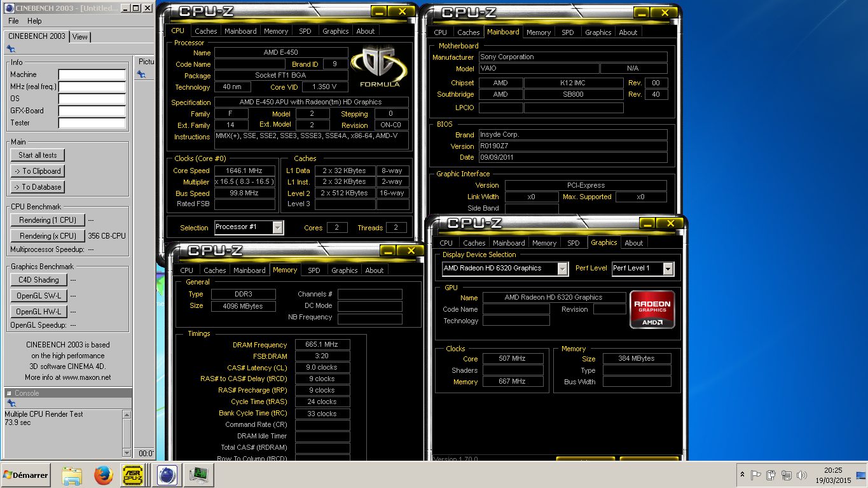Open Memory tab in Graphics CPU-Z window
This screenshot has width=868, height=488.
pyautogui.click(x=544, y=243)
